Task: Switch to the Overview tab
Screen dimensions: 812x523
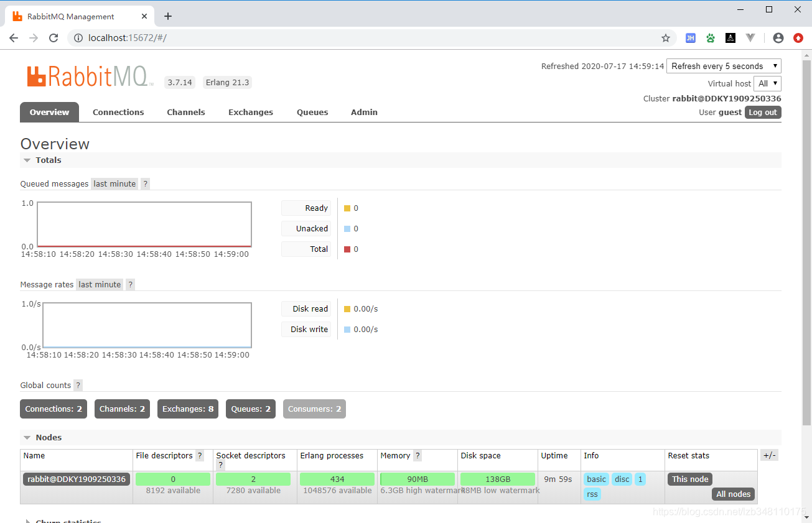Action: tap(49, 112)
